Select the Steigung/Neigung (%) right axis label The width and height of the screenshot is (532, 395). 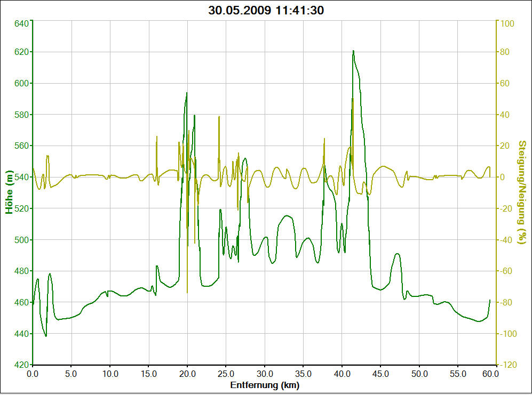[522, 192]
